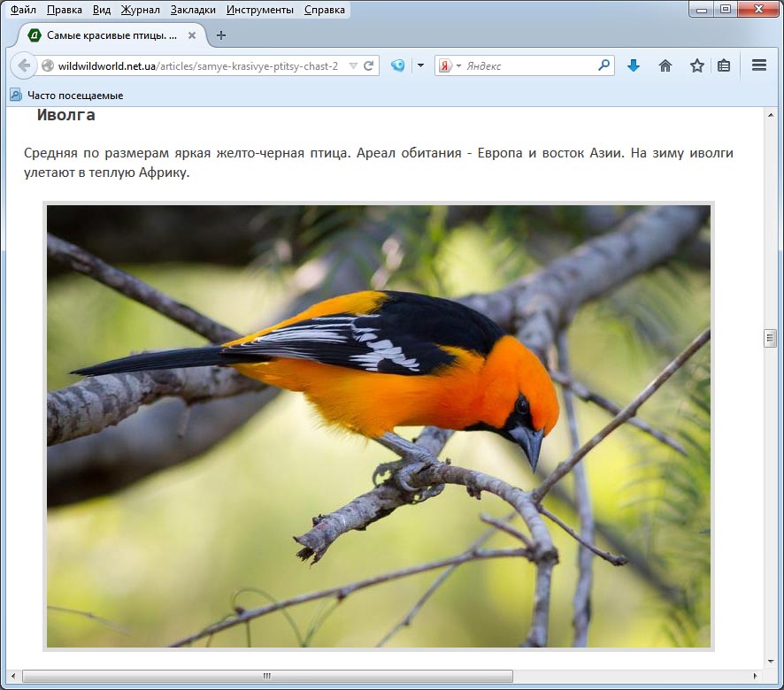
Task: Reload the page with the refresh icon
Action: (369, 65)
